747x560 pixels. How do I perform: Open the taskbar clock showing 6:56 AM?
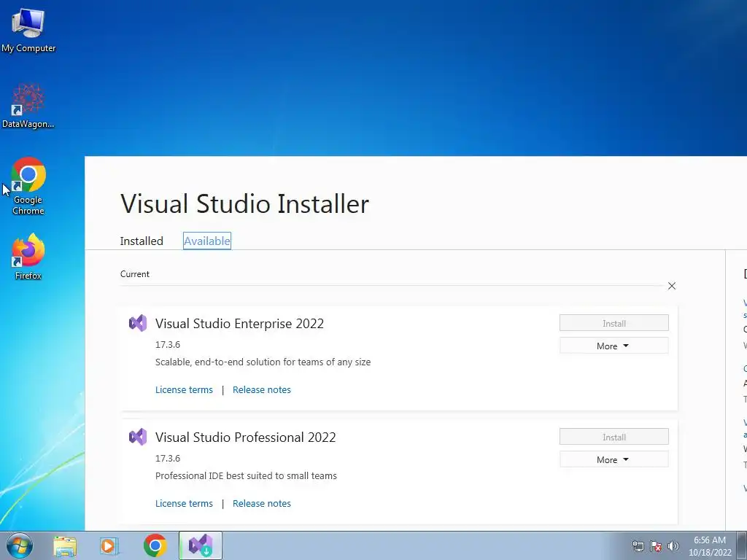pos(710,546)
